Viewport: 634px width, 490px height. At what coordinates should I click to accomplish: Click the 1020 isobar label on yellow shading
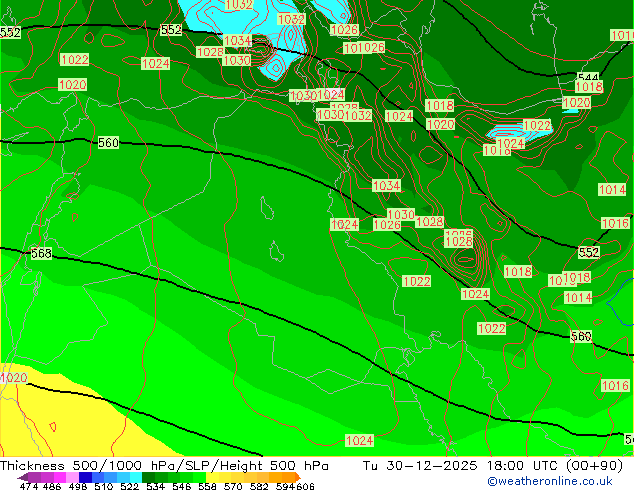pyautogui.click(x=14, y=378)
